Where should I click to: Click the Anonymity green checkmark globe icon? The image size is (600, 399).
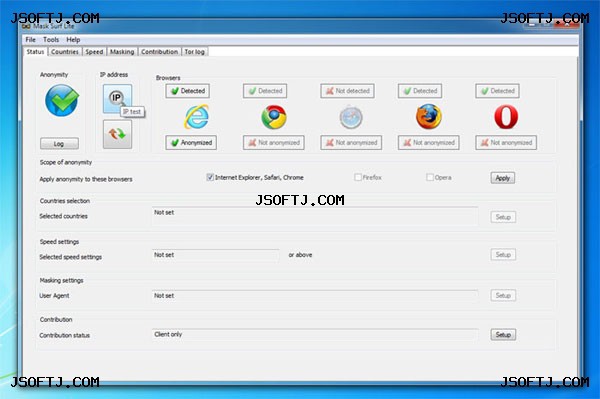click(x=62, y=101)
